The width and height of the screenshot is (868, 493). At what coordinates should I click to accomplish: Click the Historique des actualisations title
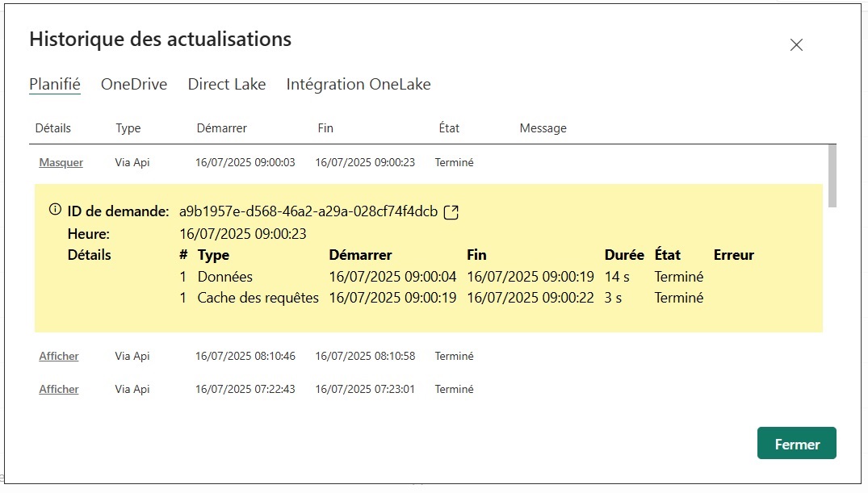160,39
